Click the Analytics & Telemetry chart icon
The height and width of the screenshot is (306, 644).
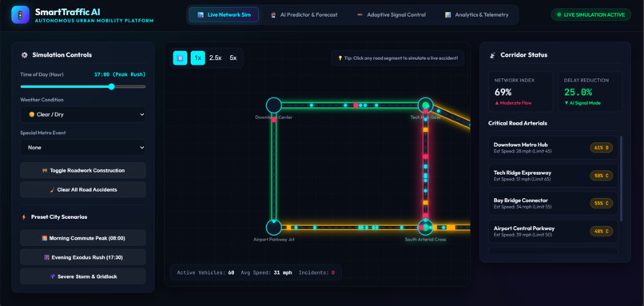[447, 15]
